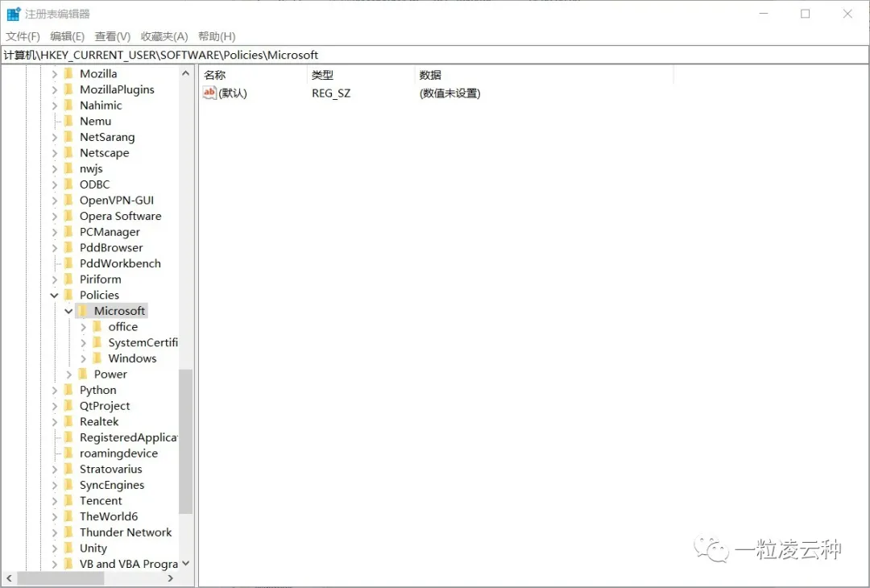Image resolution: width=870 pixels, height=588 pixels.
Task: Click horizontal scrollbar left arrow
Action: 9,578
